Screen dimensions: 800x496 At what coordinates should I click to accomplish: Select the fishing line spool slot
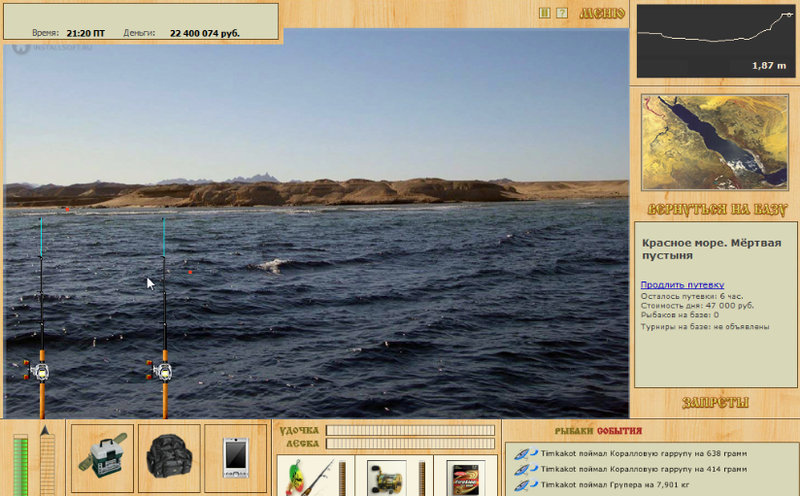(466, 477)
